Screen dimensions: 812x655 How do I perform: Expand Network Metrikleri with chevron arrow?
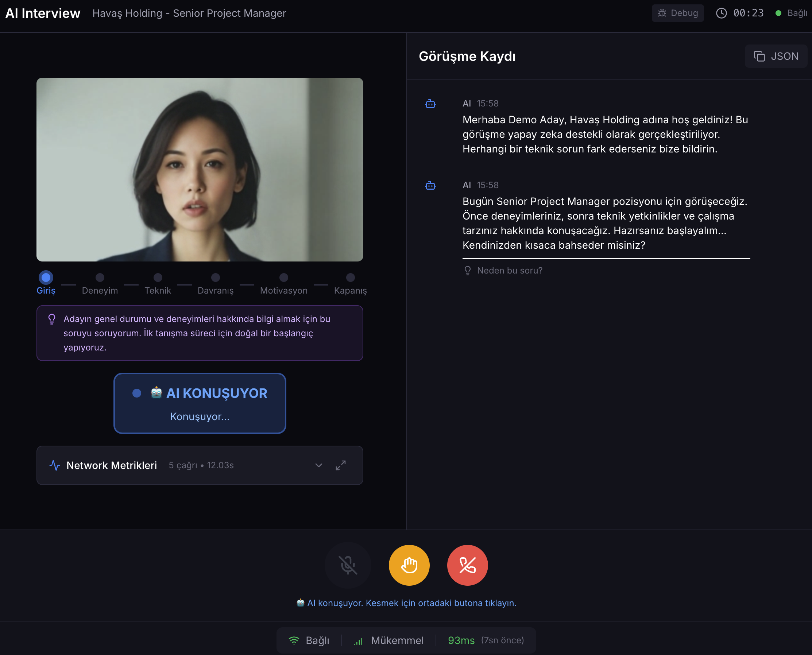tap(319, 465)
